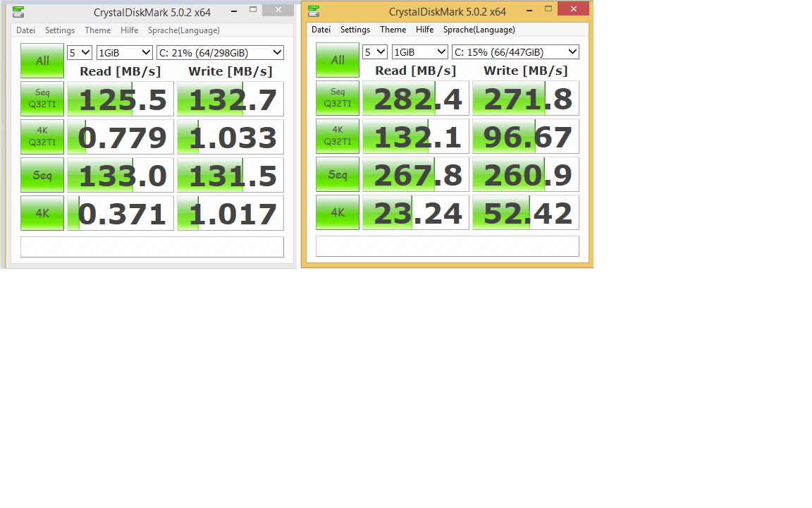Minimize the right CrystalDiskMark window
This screenshot has width=812, height=508.
click(x=529, y=10)
